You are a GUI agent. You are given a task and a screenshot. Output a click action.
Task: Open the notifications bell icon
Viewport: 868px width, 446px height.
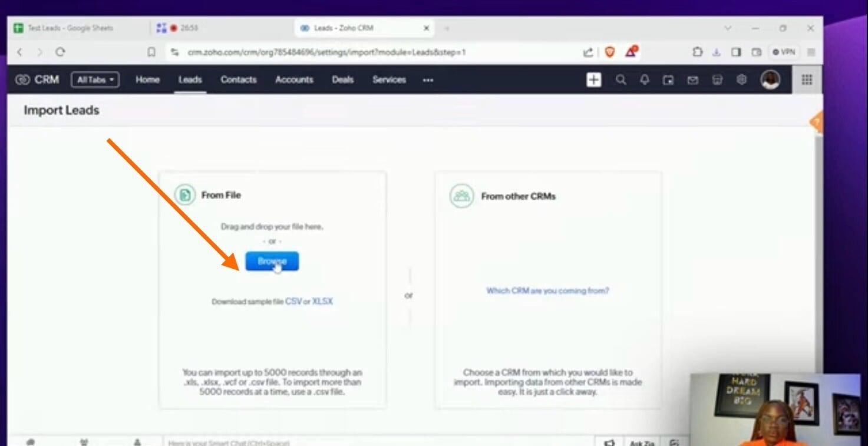644,80
